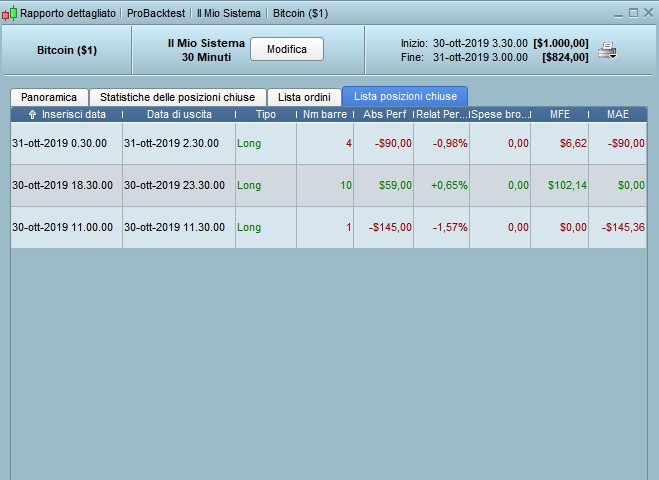Sort by the Tipo column header
The height and width of the screenshot is (480, 659).
[x=266, y=114]
